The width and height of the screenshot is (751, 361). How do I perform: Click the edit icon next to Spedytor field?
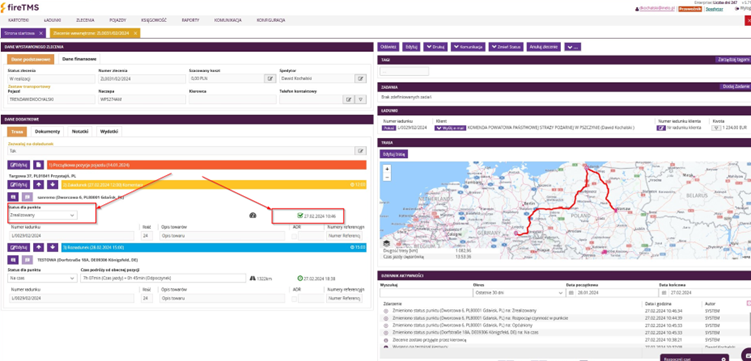[361, 79]
